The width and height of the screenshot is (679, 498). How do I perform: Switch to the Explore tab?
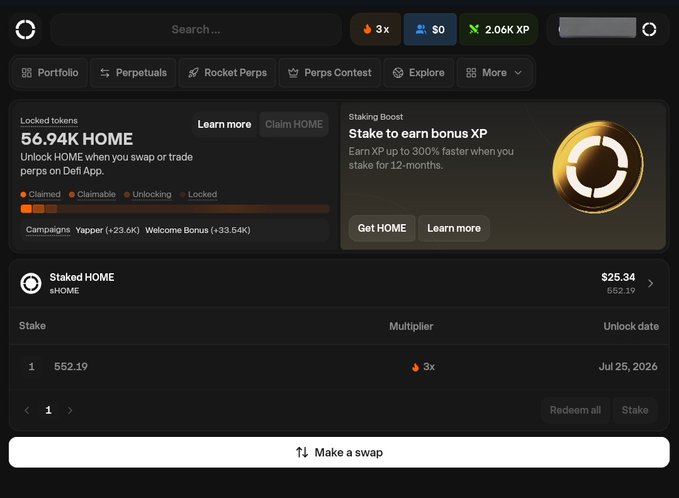click(x=419, y=73)
